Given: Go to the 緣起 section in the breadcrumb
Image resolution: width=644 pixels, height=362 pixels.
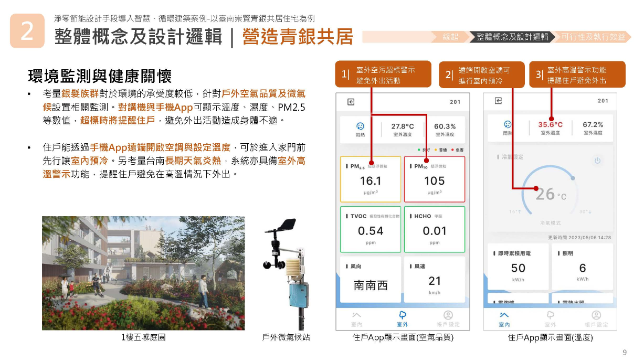Looking at the screenshot, I should (450, 37).
